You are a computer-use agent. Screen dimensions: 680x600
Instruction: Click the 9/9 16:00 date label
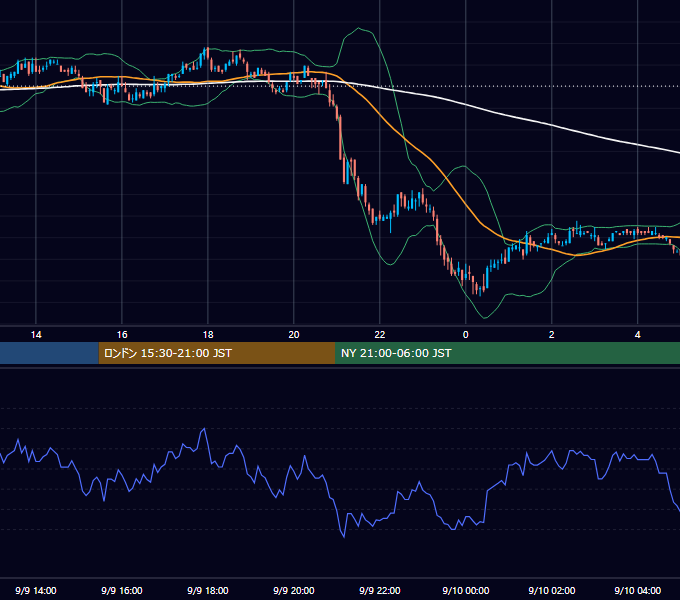pyautogui.click(x=122, y=590)
